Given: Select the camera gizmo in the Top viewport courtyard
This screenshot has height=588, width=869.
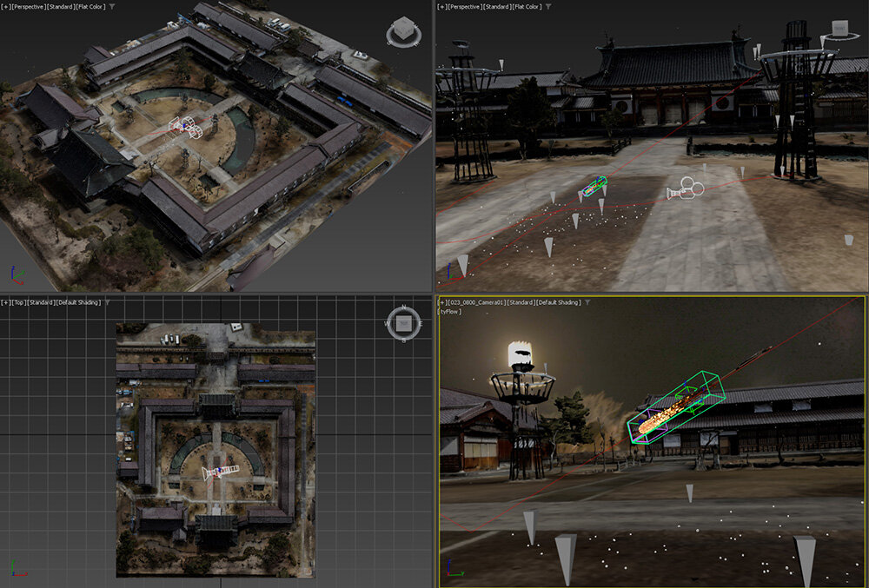Looking at the screenshot, I should tap(221, 472).
